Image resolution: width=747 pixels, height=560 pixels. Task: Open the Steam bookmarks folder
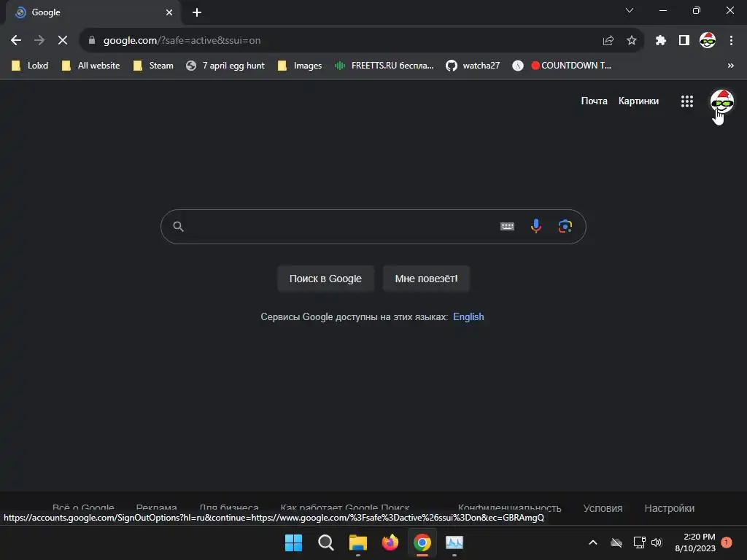click(x=153, y=66)
